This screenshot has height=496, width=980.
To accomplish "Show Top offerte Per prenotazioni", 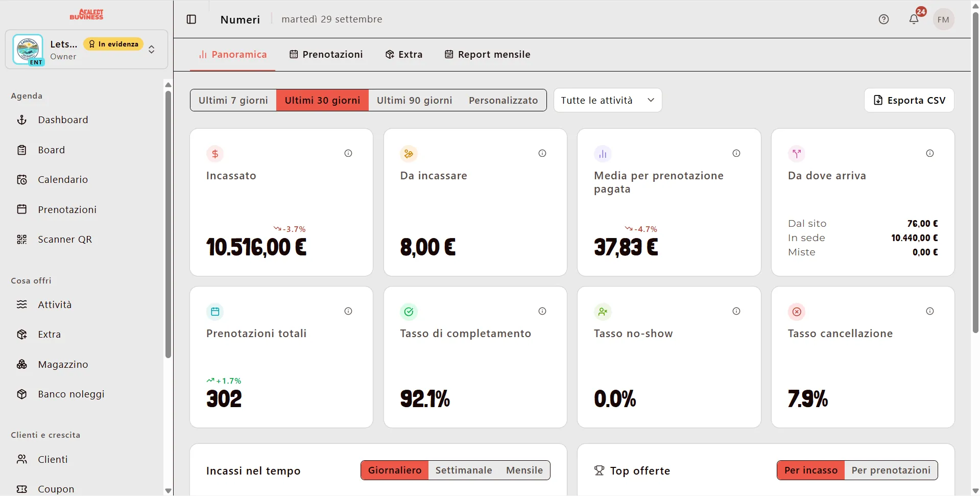I will (x=891, y=470).
